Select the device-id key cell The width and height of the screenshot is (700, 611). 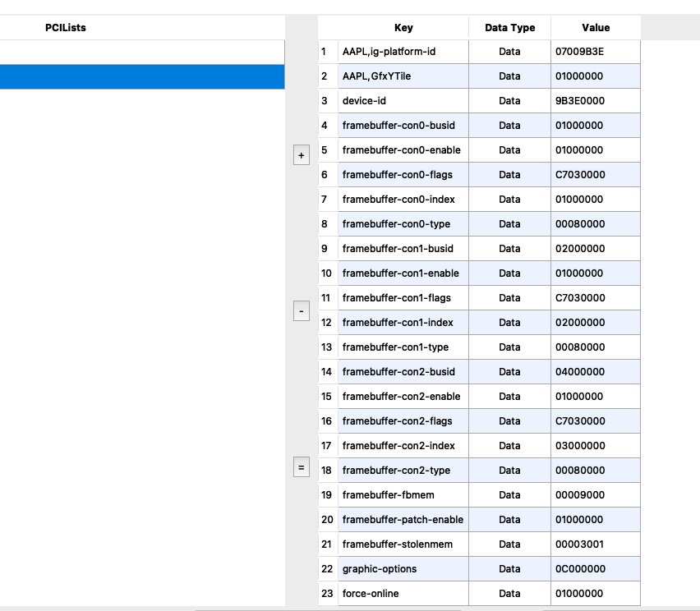coord(403,101)
